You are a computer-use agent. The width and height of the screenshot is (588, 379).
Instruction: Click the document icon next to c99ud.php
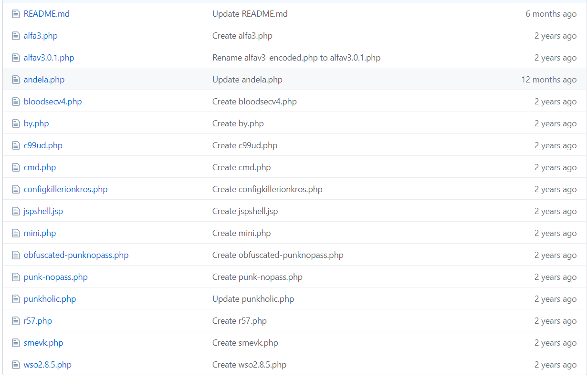point(16,145)
